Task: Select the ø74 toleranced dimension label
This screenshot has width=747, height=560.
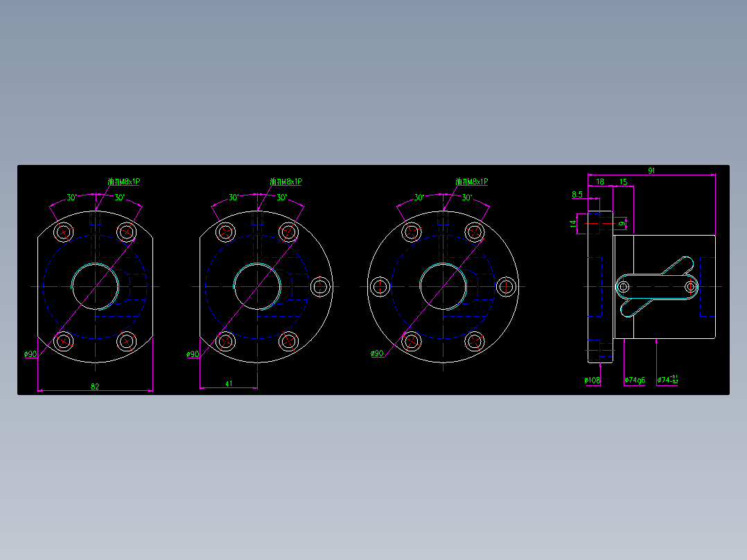Action: tap(667, 379)
